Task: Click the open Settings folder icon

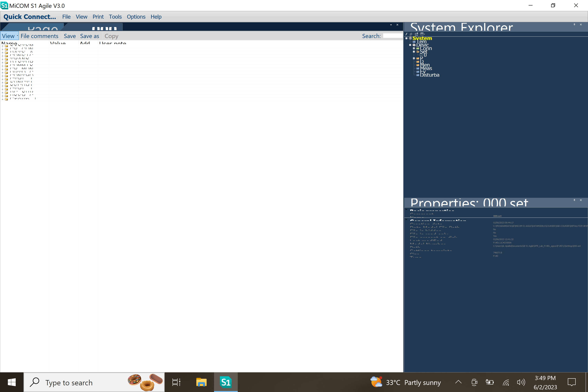Action: [x=418, y=52]
